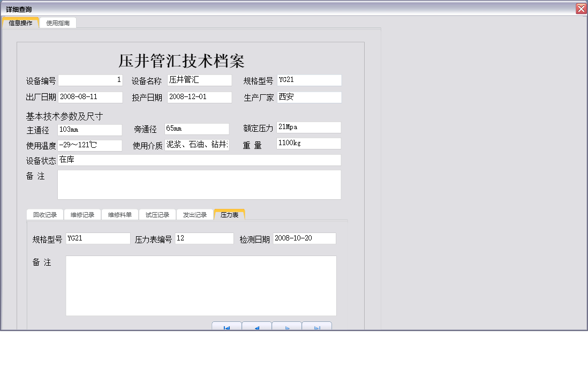Switch to the 使用指南 tab
Screen dimensions: 588x368
pos(57,22)
